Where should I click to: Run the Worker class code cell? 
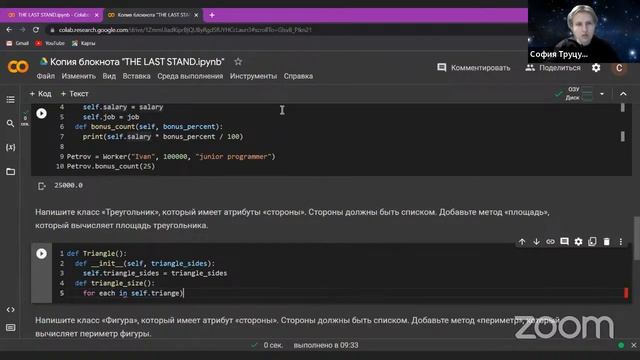pyautogui.click(x=41, y=113)
